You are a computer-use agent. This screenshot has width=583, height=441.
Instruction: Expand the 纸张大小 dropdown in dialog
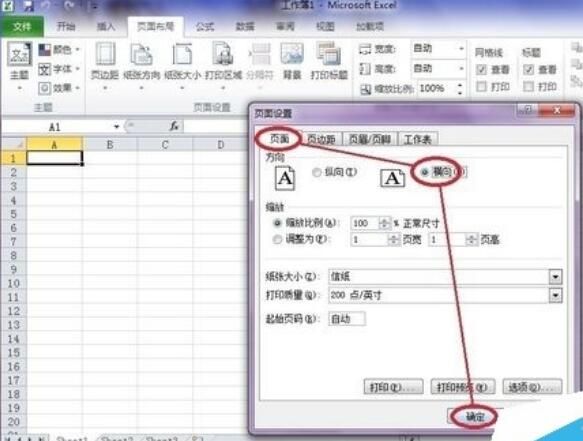555,276
